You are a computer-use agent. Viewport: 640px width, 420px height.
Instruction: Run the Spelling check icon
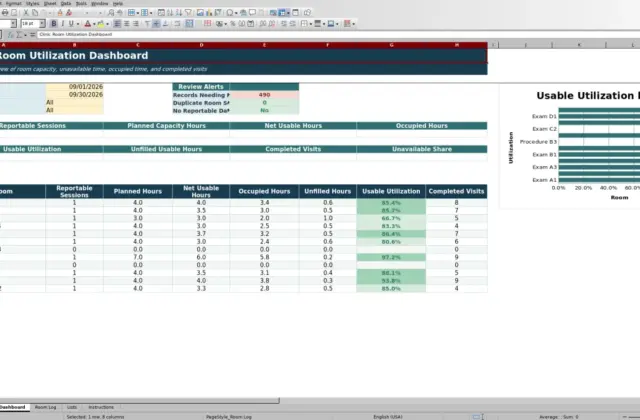point(120,13)
